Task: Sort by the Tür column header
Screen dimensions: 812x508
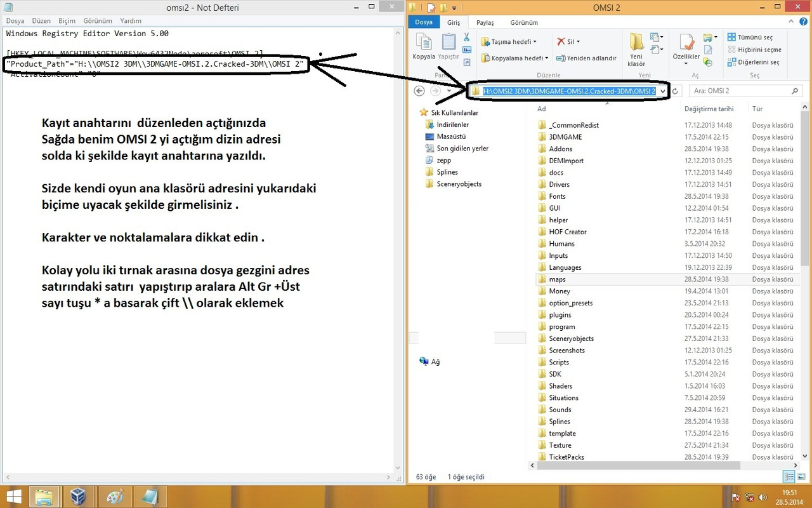Action: coord(757,109)
